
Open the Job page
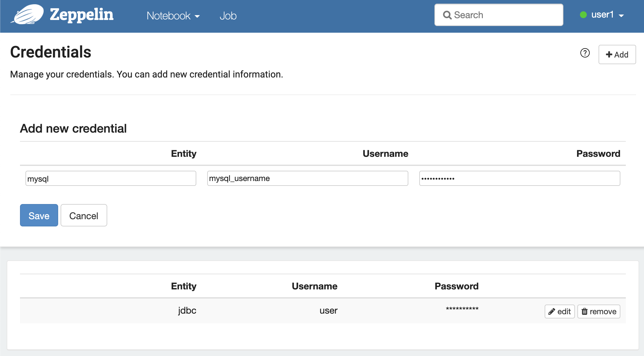pos(228,16)
